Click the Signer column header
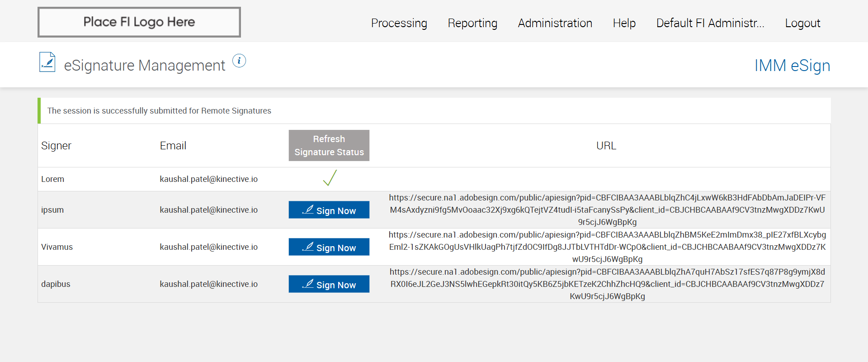Viewport: 868px width, 362px height. pos(56,146)
